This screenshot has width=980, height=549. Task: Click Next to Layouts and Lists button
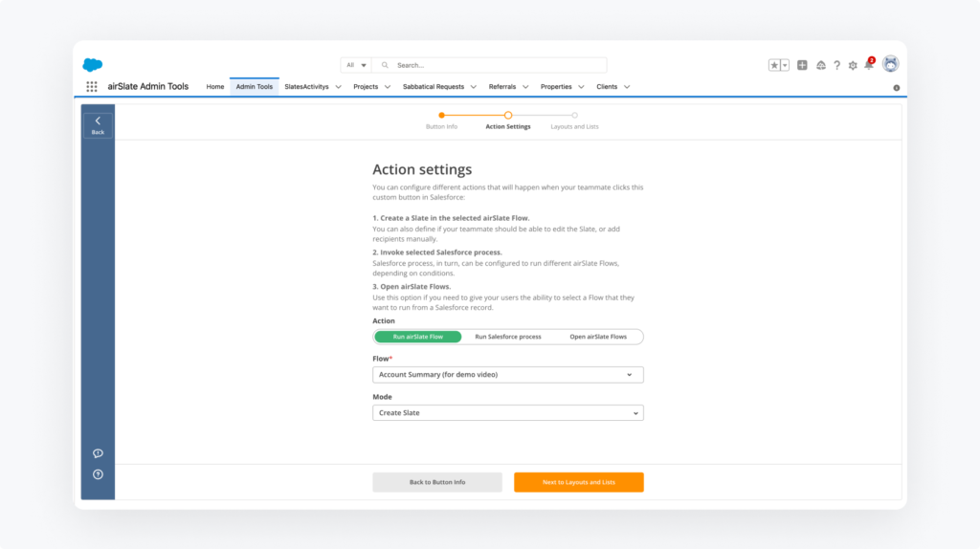[578, 482]
